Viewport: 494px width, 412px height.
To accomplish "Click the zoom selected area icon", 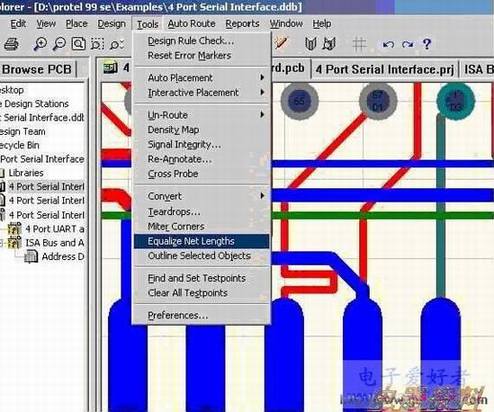I will pyautogui.click(x=97, y=44).
